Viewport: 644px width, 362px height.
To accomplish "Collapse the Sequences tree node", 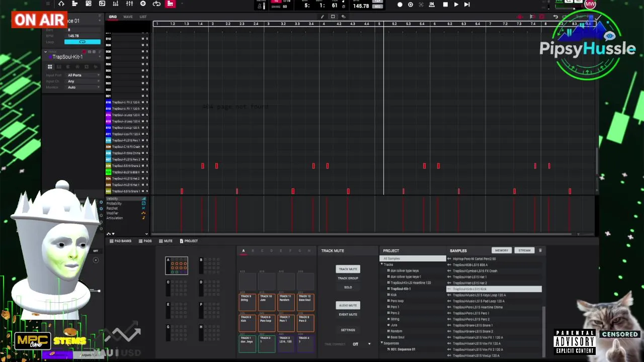I will point(382,343).
